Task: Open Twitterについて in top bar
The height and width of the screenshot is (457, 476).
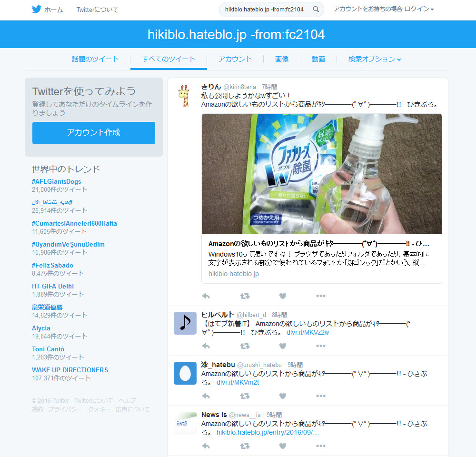Action: pyautogui.click(x=98, y=10)
